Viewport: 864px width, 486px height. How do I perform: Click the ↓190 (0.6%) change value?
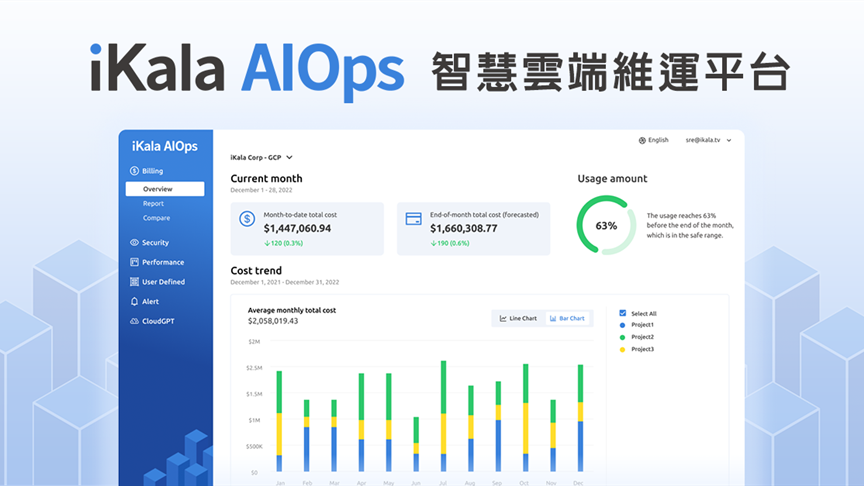point(450,243)
